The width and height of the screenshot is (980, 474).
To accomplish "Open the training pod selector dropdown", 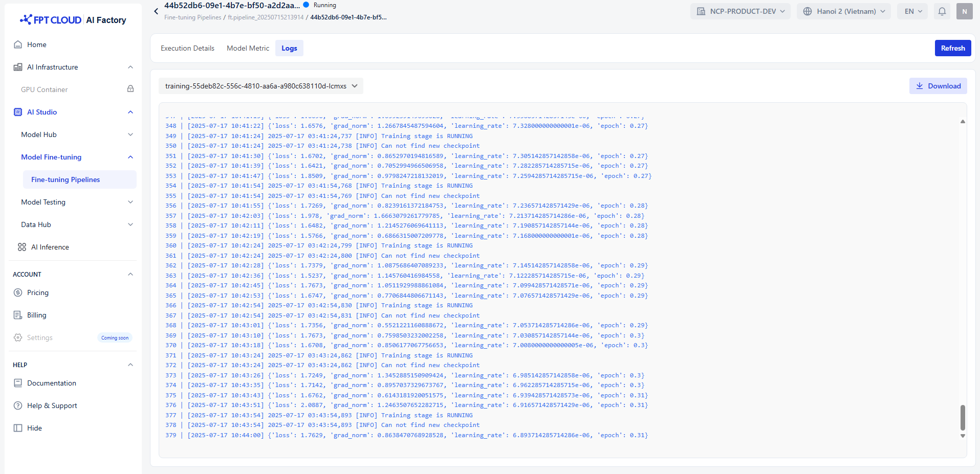I will click(261, 86).
